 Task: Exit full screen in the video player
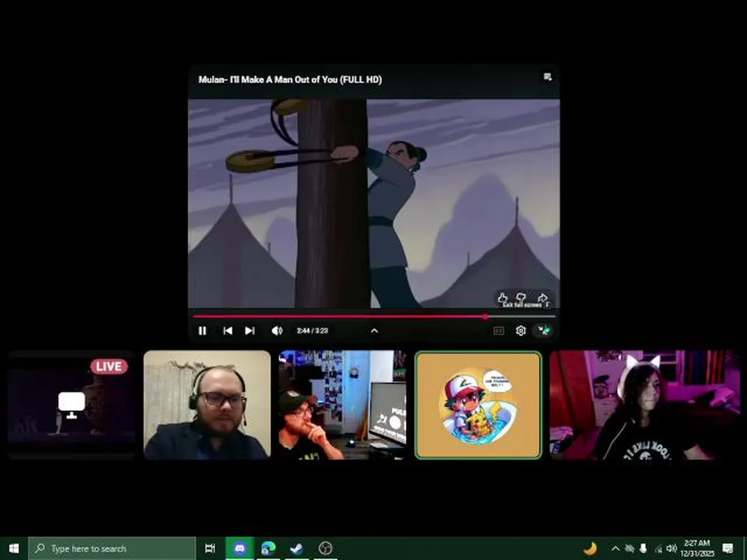pos(543,330)
